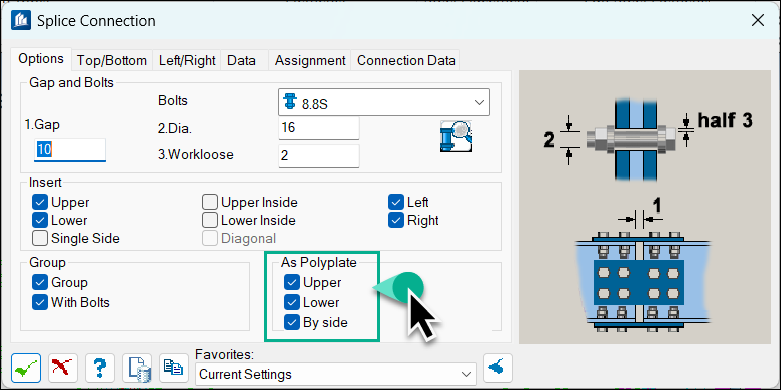
Task: Click the Gap value input field
Action: point(70,150)
